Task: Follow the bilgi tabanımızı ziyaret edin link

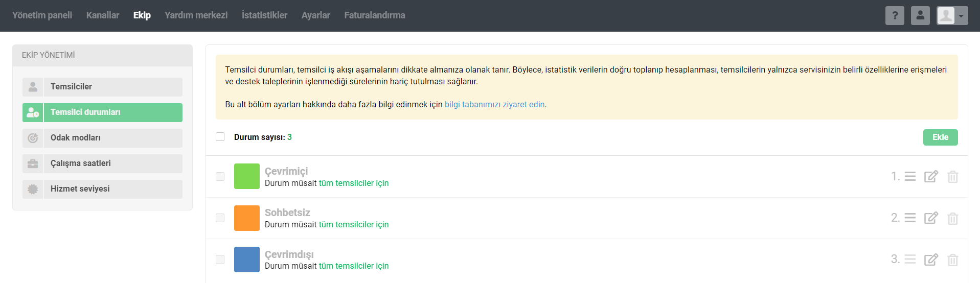Action: [494, 104]
